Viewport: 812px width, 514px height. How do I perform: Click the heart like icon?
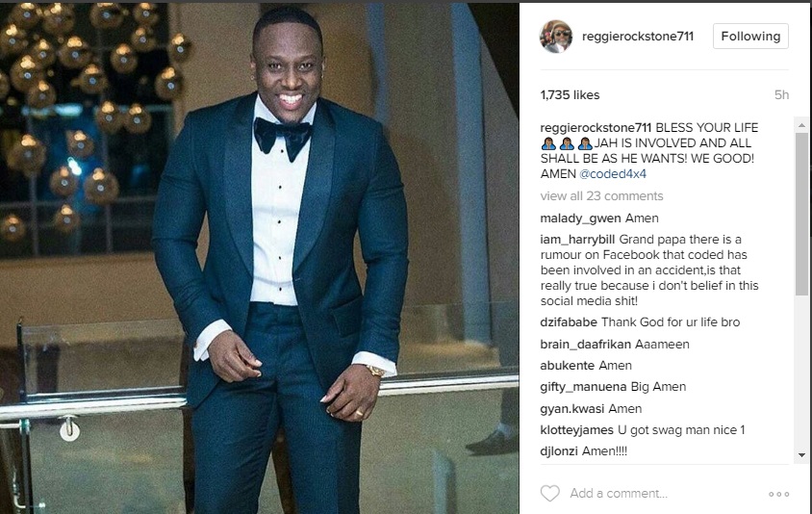point(550,493)
